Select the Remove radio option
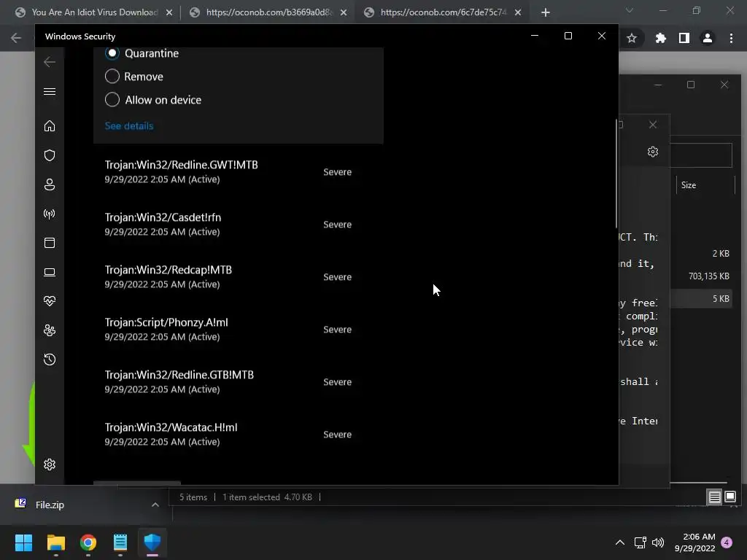Image resolution: width=747 pixels, height=560 pixels. tap(112, 76)
